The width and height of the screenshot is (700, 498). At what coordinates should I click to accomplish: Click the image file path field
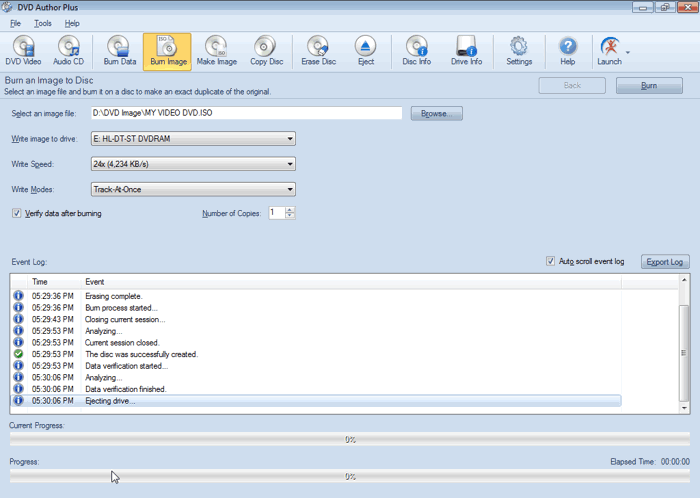pyautogui.click(x=245, y=114)
